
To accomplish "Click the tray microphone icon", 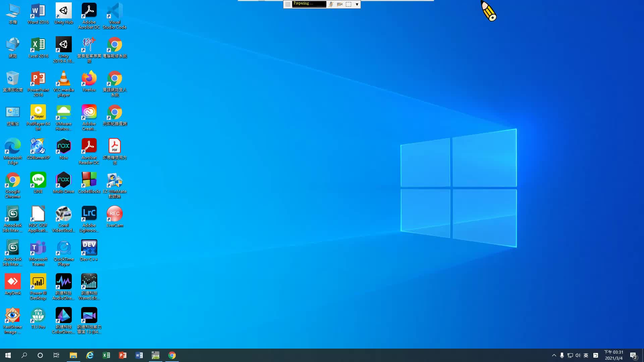I will [x=562, y=355].
